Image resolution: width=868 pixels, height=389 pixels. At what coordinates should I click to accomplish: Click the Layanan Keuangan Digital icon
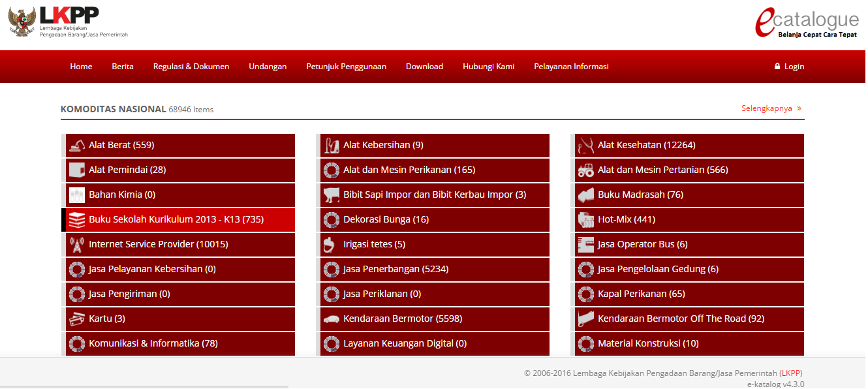[x=332, y=344]
